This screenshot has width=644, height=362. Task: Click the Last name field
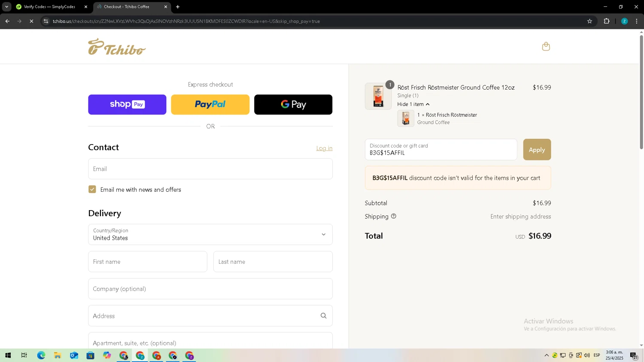click(x=273, y=262)
